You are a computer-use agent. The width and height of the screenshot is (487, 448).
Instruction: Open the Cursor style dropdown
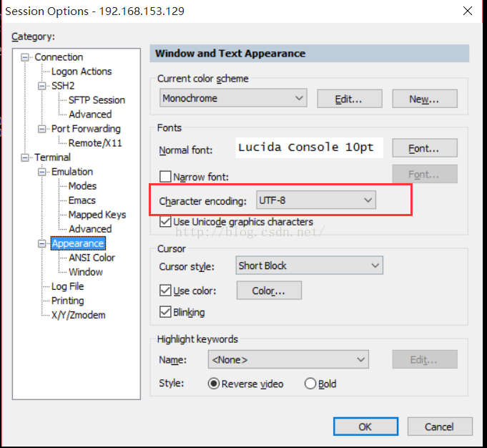tap(310, 266)
